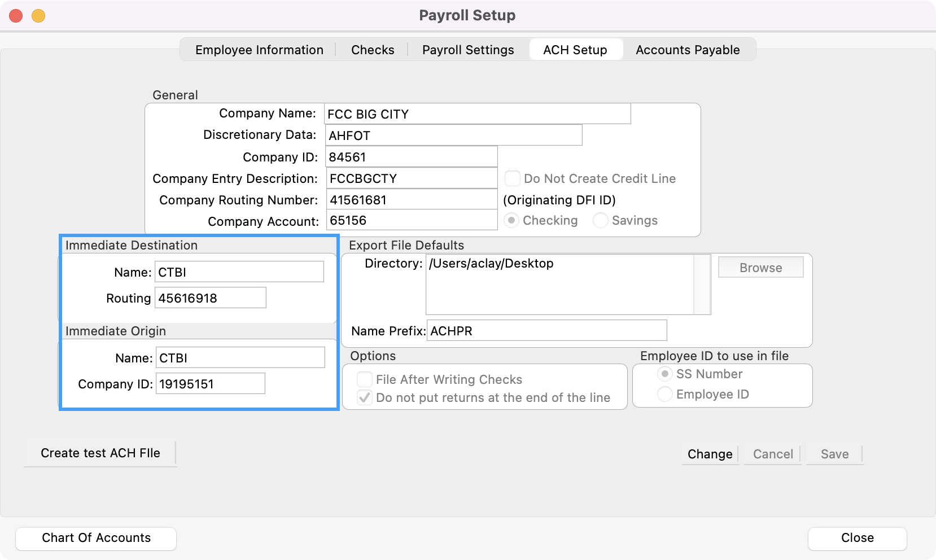This screenshot has width=936, height=560.
Task: Uncheck Do not put returns option
Action: pos(365,397)
